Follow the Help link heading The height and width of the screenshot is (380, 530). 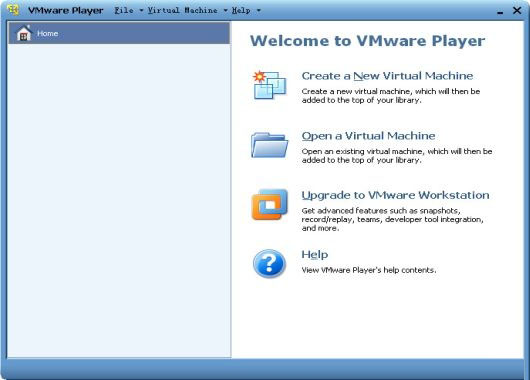[315, 255]
